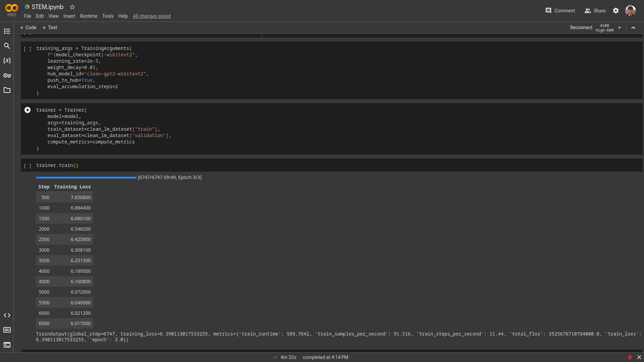Open the table of contents sidebar
Screen dimensions: 644x362
click(7, 31)
